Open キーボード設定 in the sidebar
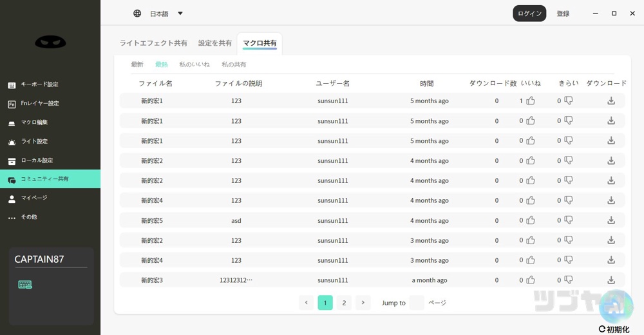Image resolution: width=644 pixels, height=335 pixels. pyautogui.click(x=39, y=84)
